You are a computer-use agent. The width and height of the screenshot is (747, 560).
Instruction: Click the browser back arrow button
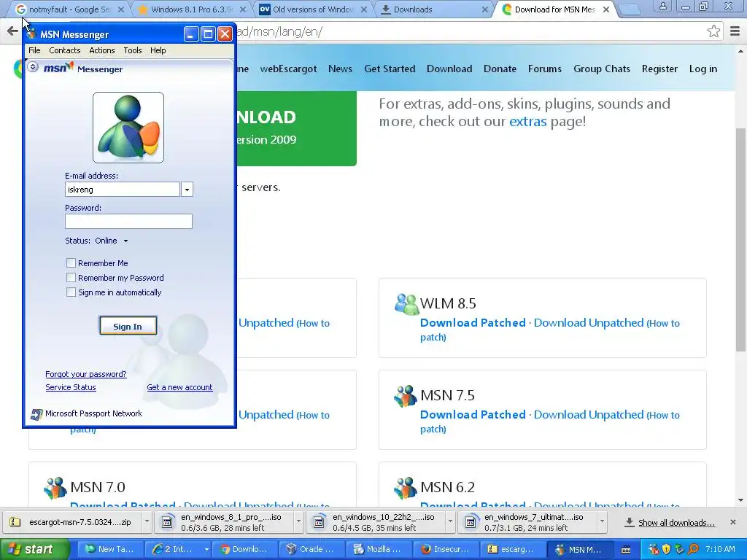pyautogui.click(x=12, y=32)
